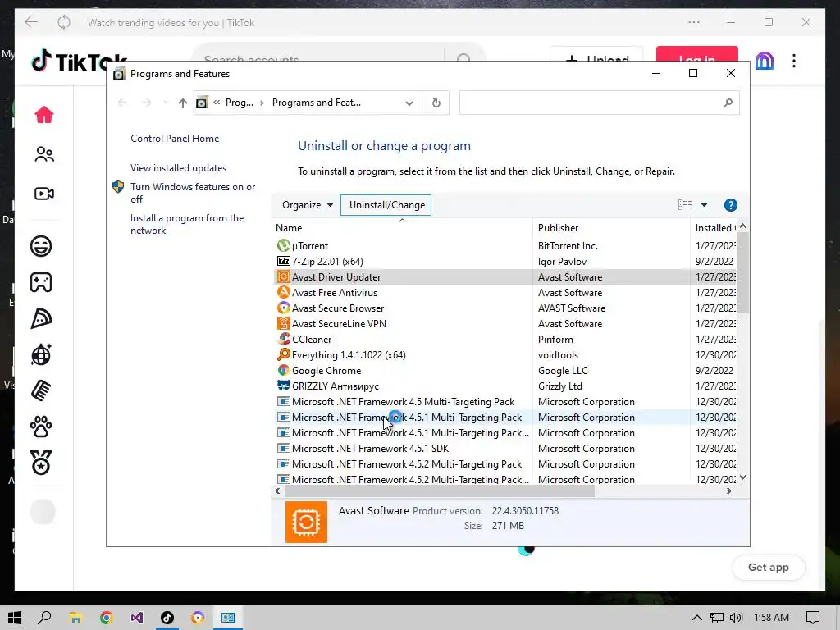
Task: Open TikTok window three-dots title menu
Action: (694, 22)
